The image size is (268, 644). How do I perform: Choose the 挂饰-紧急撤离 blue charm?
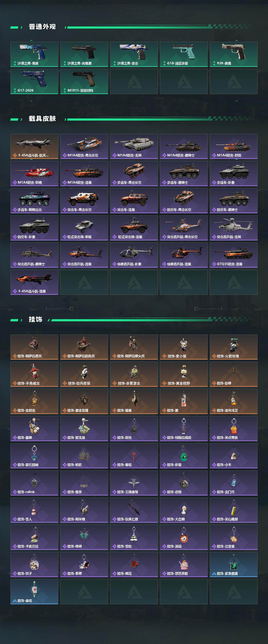pos(233,565)
